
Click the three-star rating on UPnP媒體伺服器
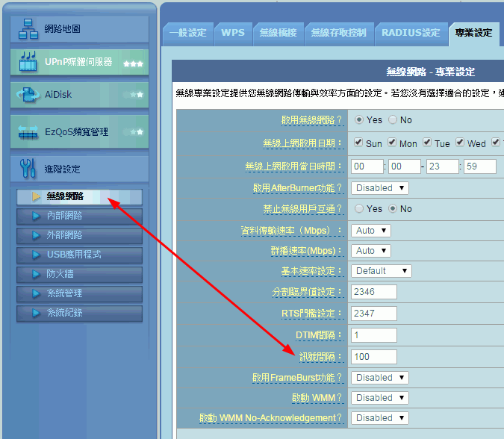[133, 63]
